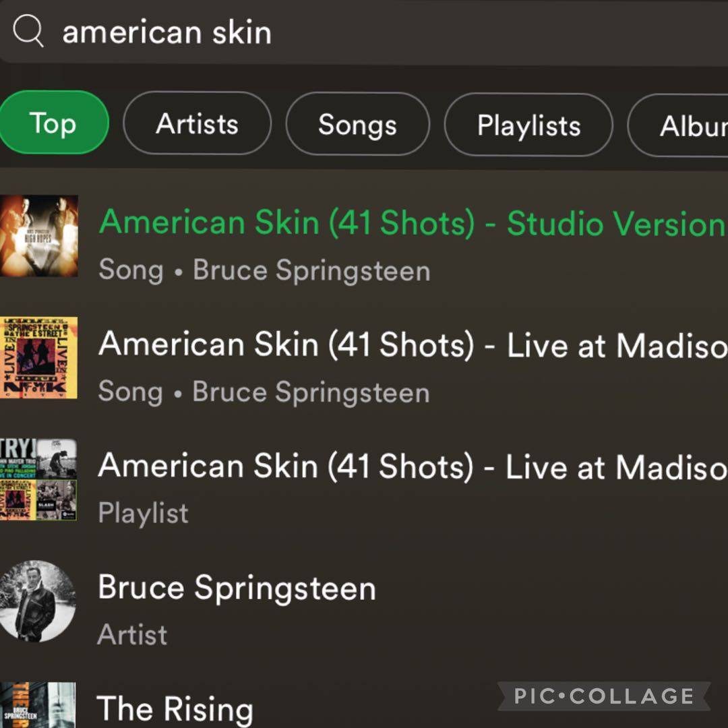Viewport: 728px width, 728px height.
Task: Switch to the Songs filter tab
Action: pos(357,125)
